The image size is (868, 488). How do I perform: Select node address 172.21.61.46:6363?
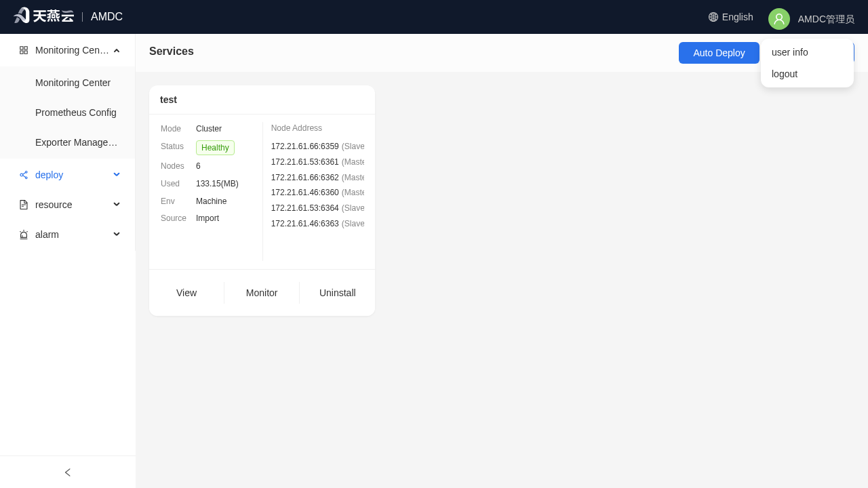coord(305,224)
